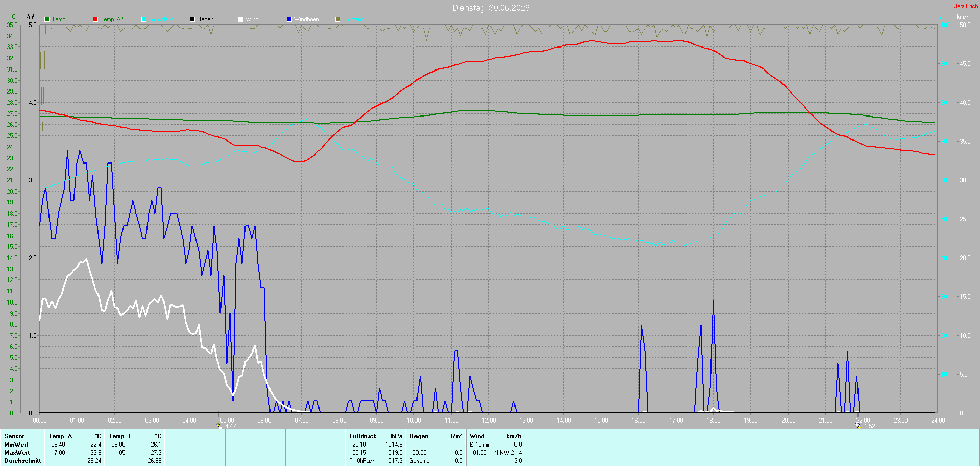Image resolution: width=980 pixels, height=466 pixels.
Task: Click the indoor minimum temperature value 26.1
Action: pyautogui.click(x=156, y=445)
